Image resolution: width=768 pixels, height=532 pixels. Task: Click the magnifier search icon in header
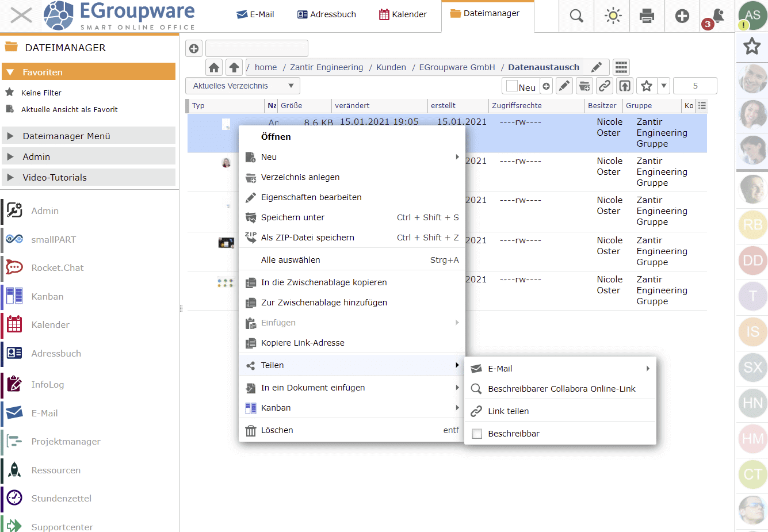point(576,16)
